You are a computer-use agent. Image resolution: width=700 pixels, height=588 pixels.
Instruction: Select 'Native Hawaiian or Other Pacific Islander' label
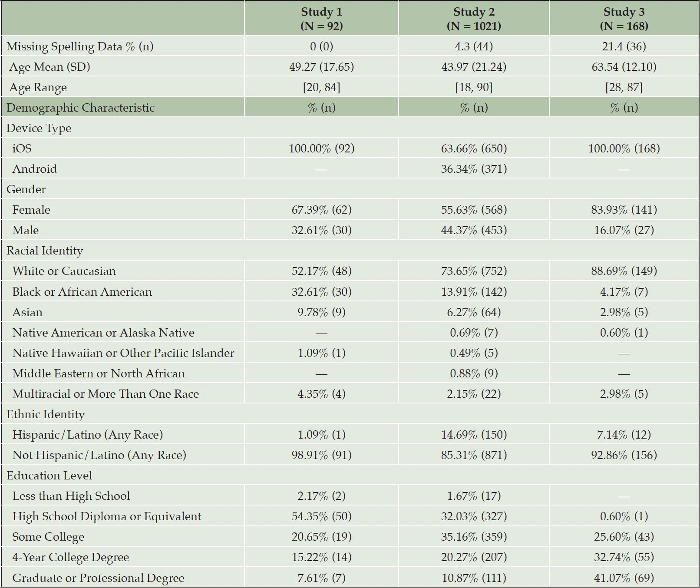(123, 353)
